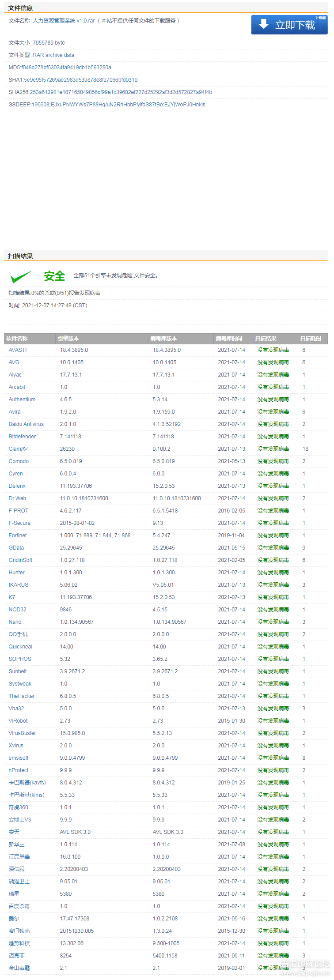
Task: Select the SSDEEP hash value
Action: 118,105
